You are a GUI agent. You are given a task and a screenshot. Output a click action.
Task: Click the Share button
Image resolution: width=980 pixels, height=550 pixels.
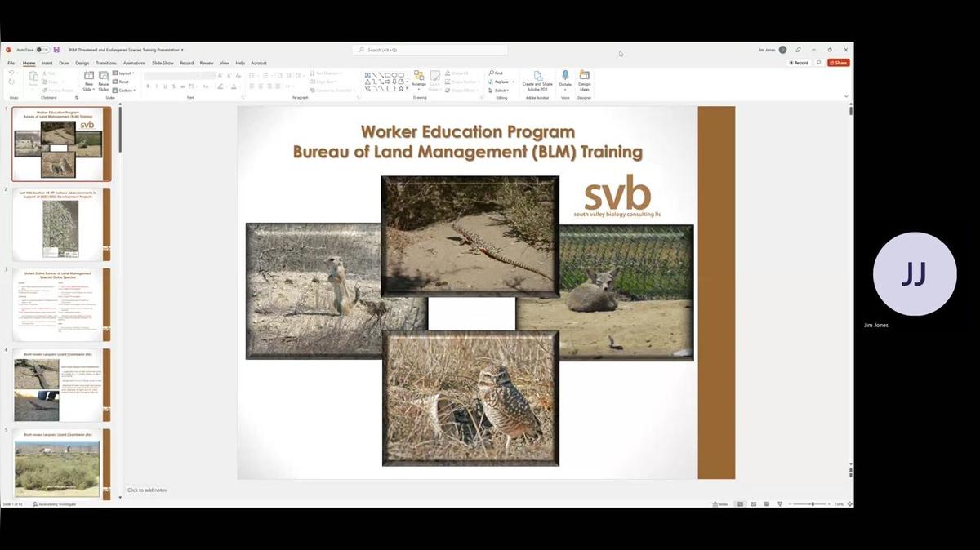[x=839, y=62]
